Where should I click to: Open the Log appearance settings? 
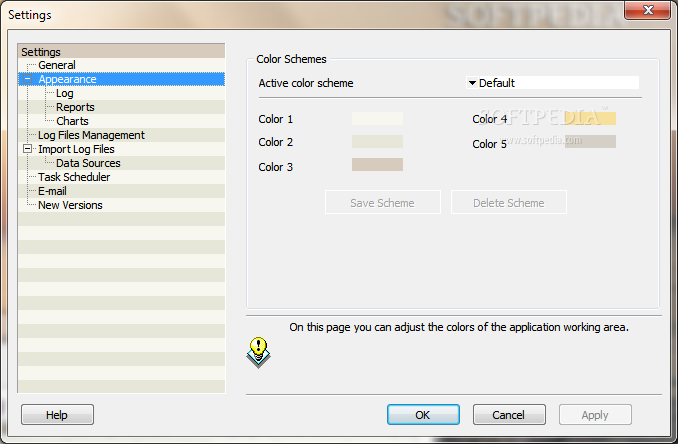point(64,93)
